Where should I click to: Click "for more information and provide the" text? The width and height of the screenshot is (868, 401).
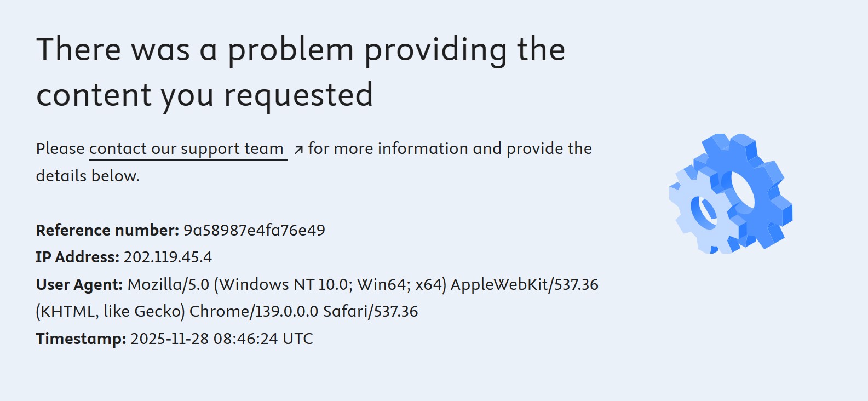tap(450, 149)
